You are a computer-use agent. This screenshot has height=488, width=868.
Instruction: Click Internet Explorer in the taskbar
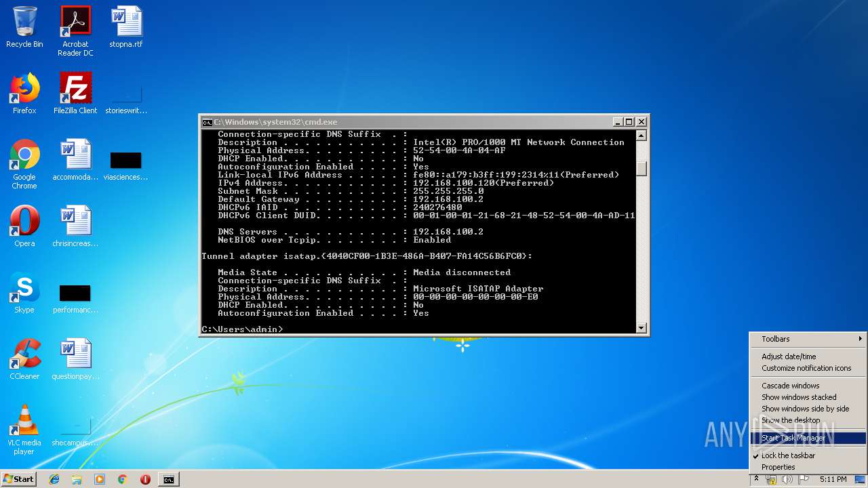click(x=54, y=479)
